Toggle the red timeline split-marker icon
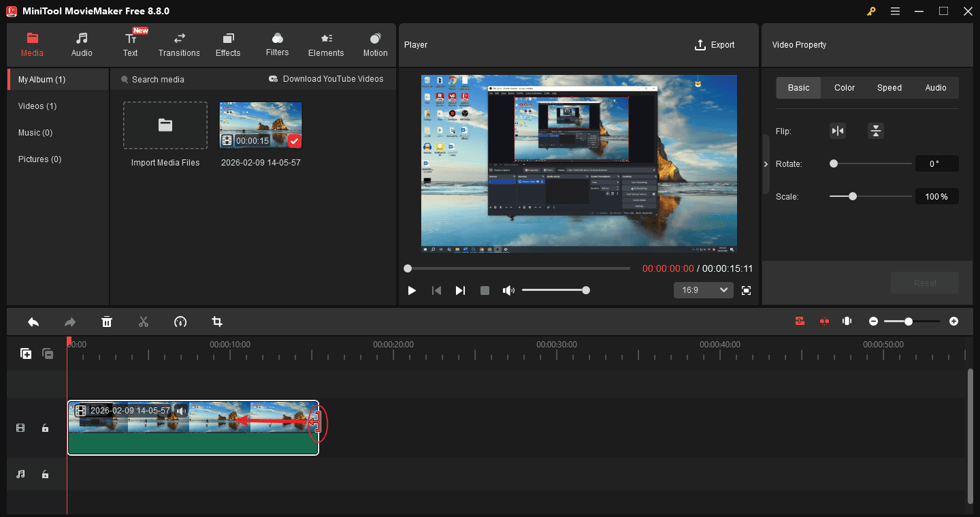 824,321
